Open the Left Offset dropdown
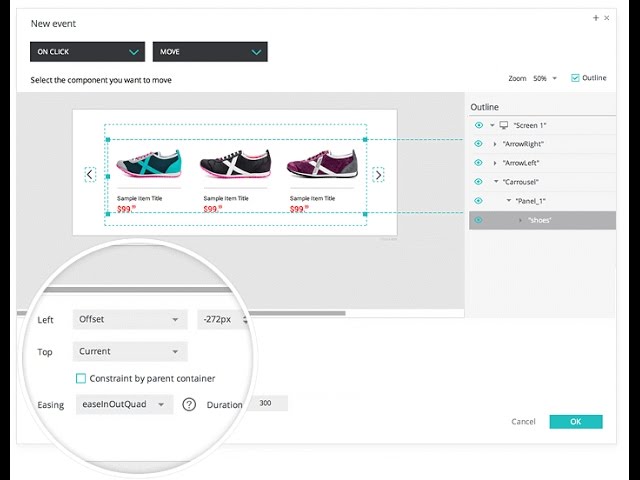 130,319
